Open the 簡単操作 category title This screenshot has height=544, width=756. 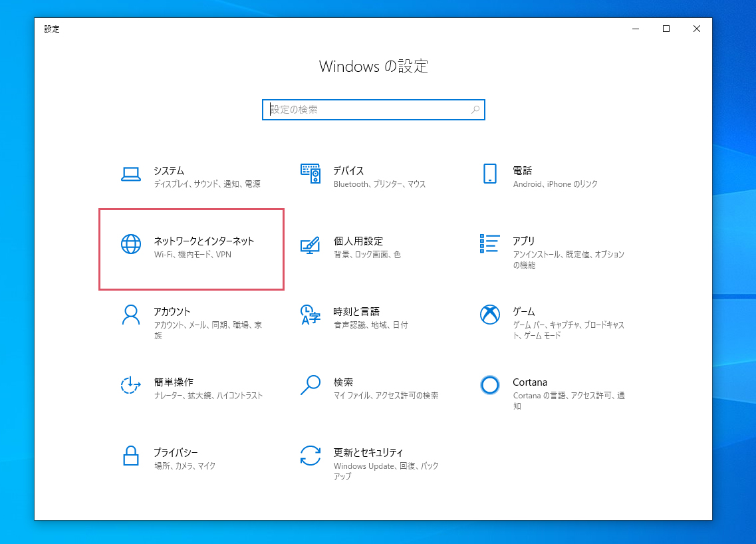[174, 382]
